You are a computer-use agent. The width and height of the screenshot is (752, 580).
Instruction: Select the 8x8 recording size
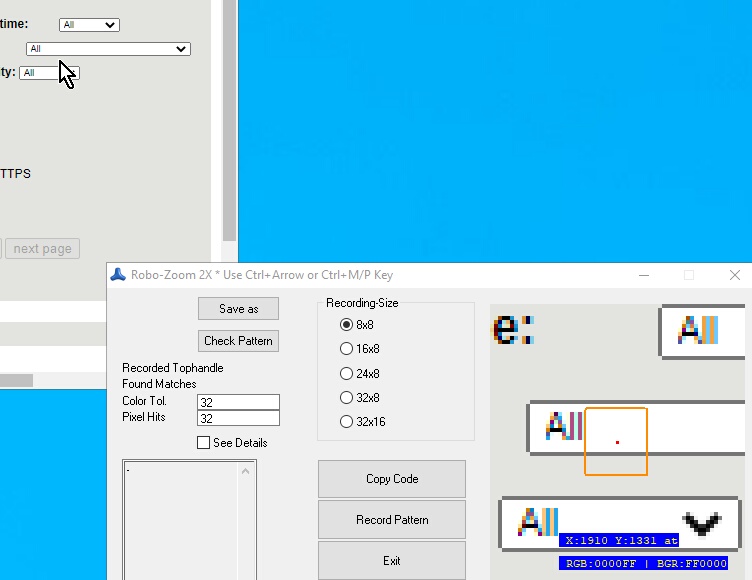click(347, 325)
